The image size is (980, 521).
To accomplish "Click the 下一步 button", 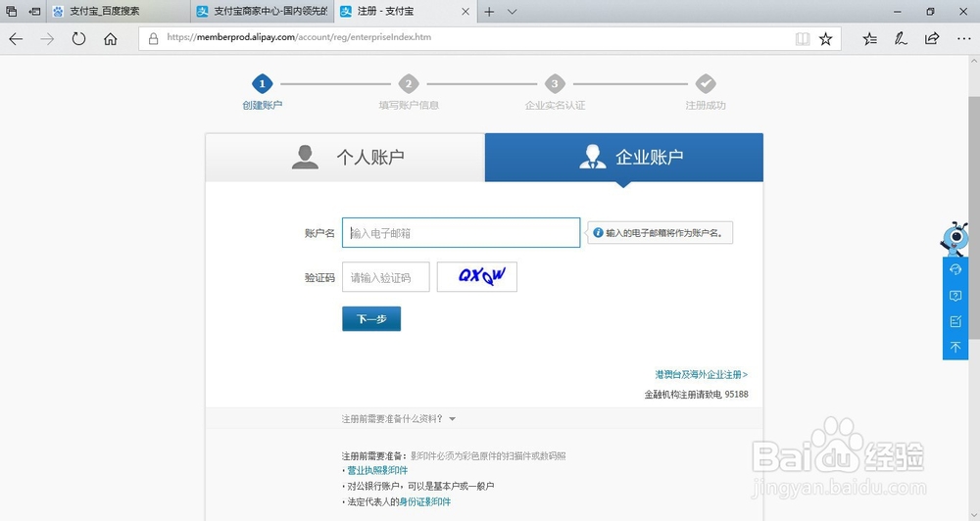I will pyautogui.click(x=371, y=318).
